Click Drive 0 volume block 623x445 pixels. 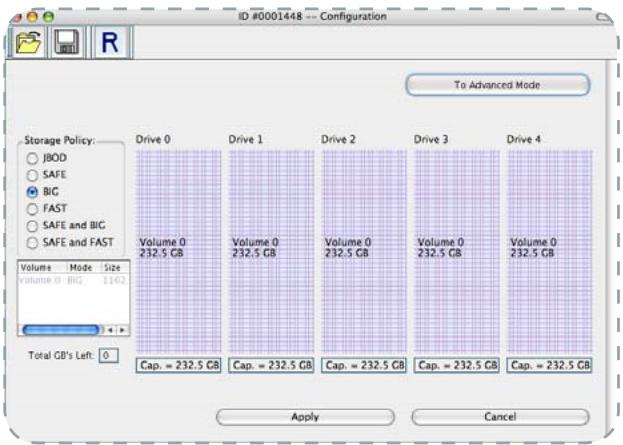click(x=178, y=251)
